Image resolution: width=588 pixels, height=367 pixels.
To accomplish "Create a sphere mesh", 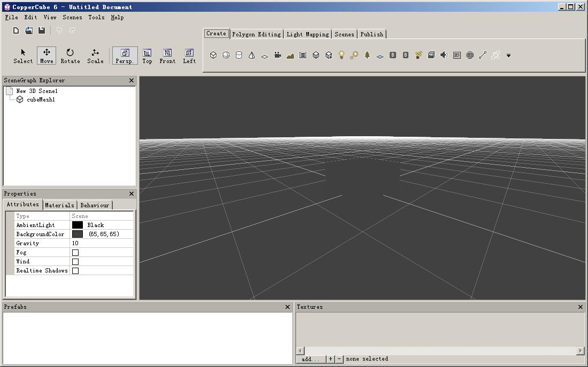I will [226, 55].
